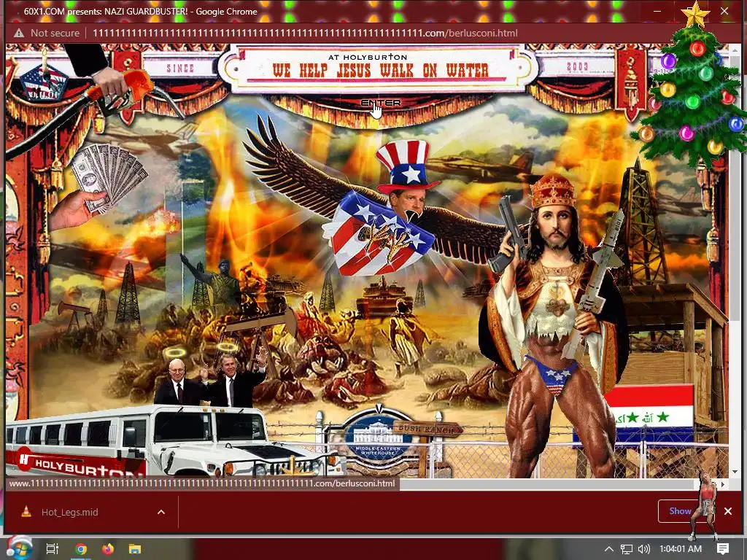747x560 pixels.
Task: Click the address bar URL text
Action: 305,33
